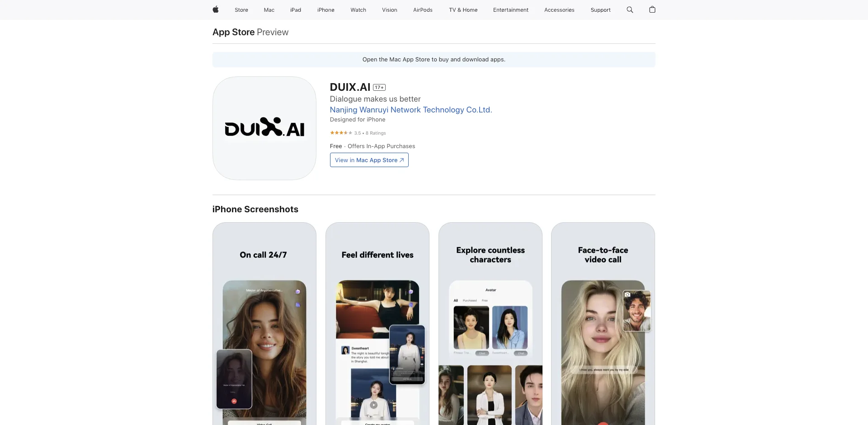Click Offers In-App Purchases text
This screenshot has width=868, height=425.
[381, 146]
